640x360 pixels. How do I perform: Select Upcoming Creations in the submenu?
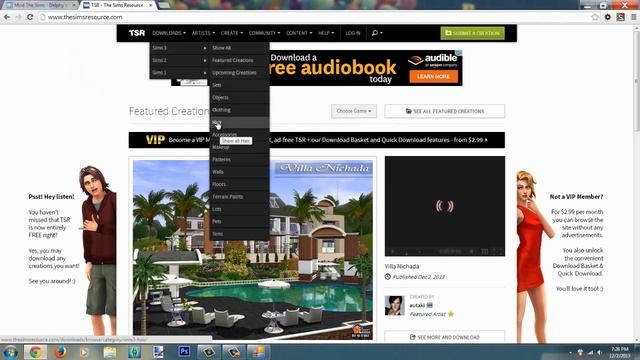tap(240, 73)
